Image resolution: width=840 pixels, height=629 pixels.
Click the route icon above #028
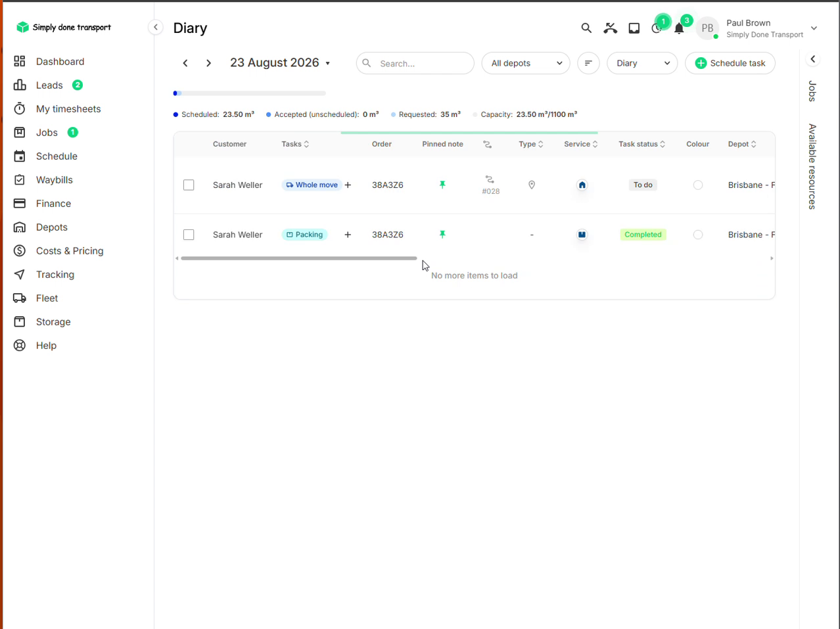[490, 179]
